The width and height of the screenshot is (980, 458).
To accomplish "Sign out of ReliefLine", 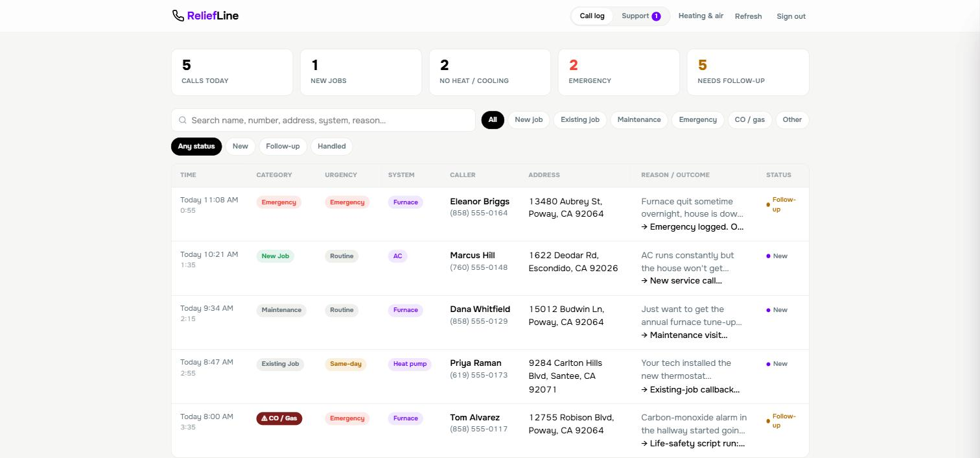I will coord(791,16).
